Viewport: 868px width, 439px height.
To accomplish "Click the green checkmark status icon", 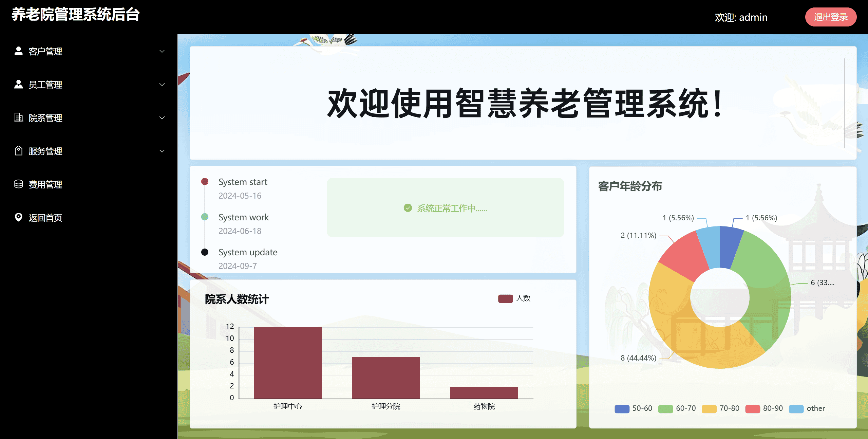I will pos(408,208).
